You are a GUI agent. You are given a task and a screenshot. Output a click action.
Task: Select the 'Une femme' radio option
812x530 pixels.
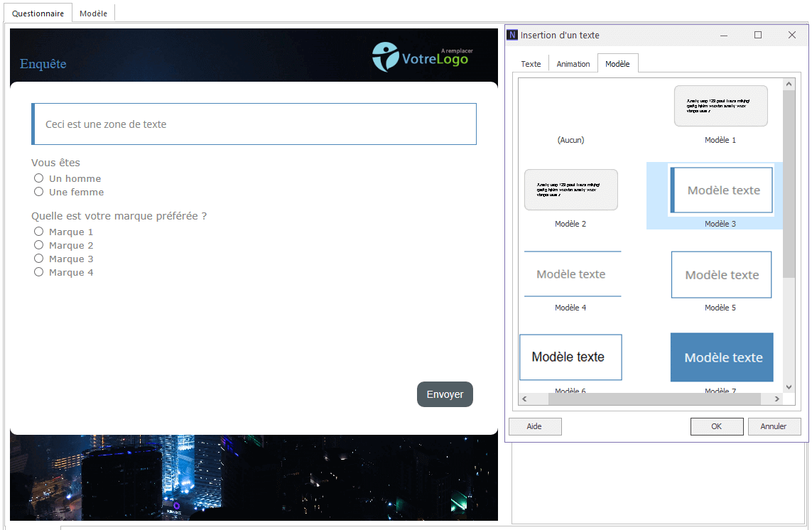[39, 192]
